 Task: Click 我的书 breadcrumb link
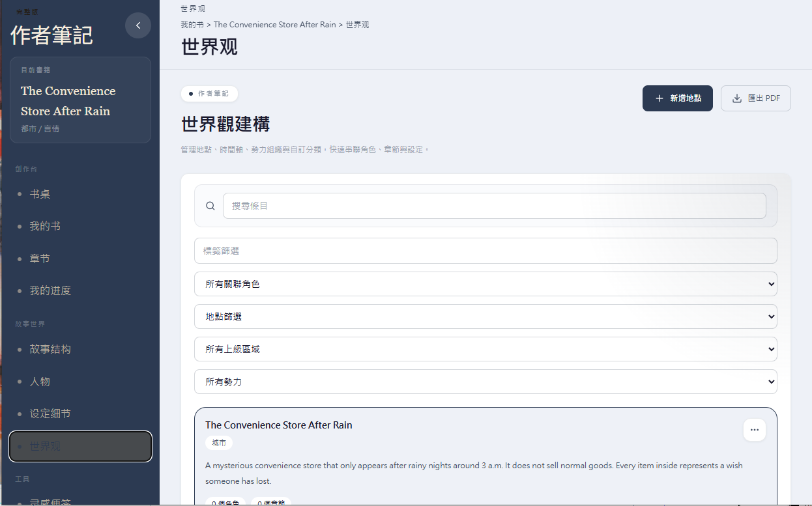[192, 25]
